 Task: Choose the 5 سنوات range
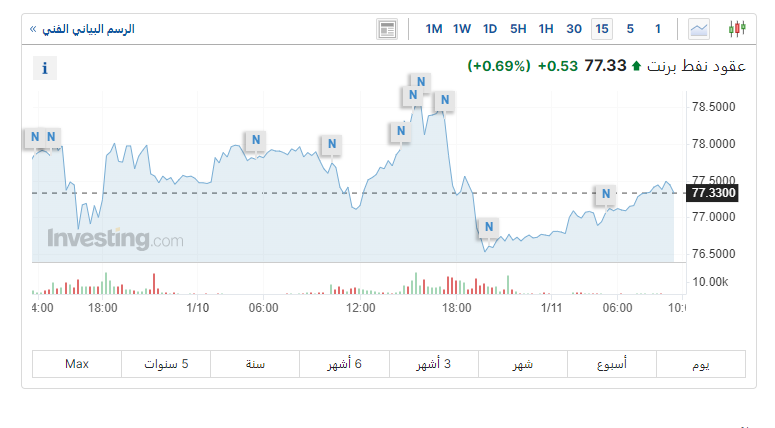coord(166,364)
